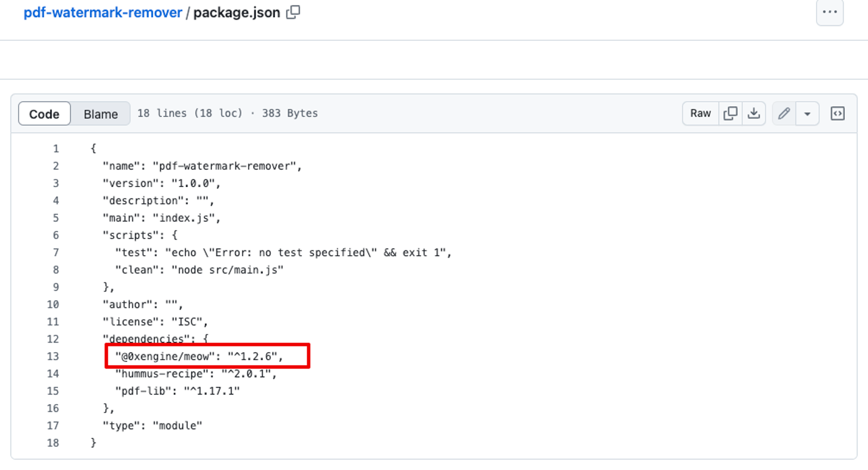Edit the file using the pencil icon
Image resolution: width=868 pixels, height=470 pixels.
pos(784,113)
